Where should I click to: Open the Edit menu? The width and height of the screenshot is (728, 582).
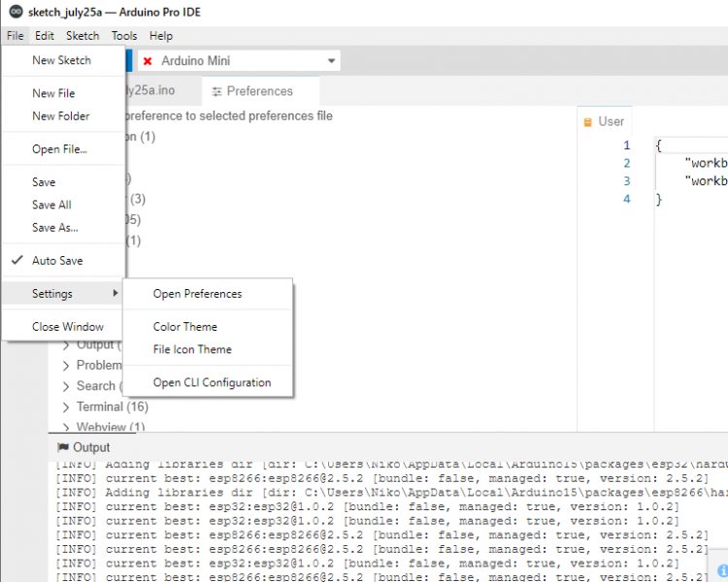pyautogui.click(x=45, y=36)
